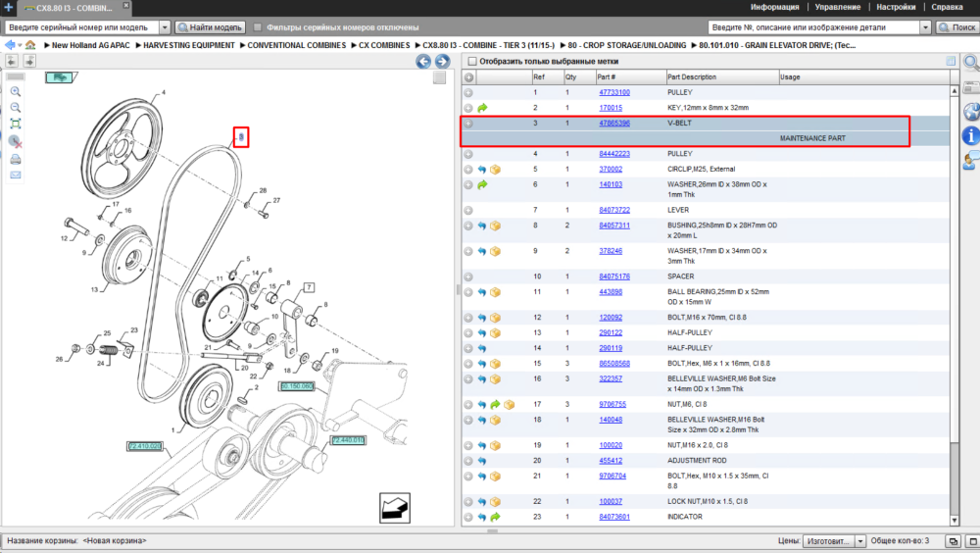980x553 pixels.
Task: Click the part search input field
Action: [813, 27]
